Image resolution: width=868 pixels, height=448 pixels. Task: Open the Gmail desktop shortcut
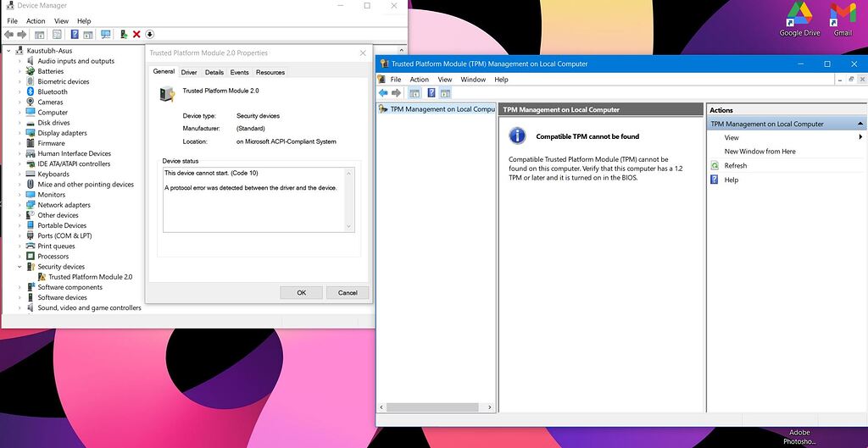click(842, 19)
